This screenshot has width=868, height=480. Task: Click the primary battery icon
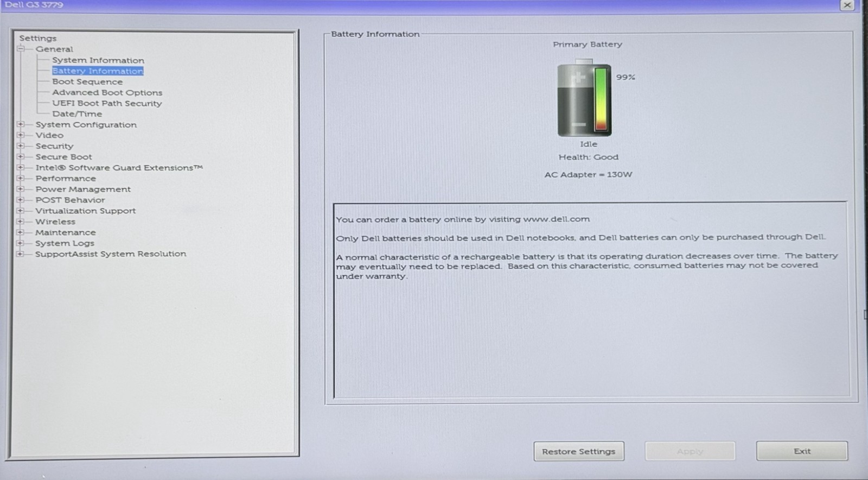pyautogui.click(x=584, y=99)
